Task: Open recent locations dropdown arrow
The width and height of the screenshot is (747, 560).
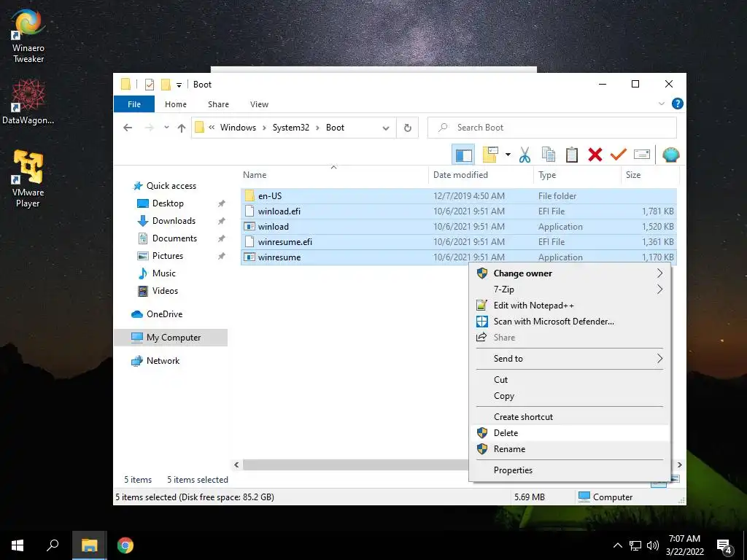Action: click(x=166, y=128)
